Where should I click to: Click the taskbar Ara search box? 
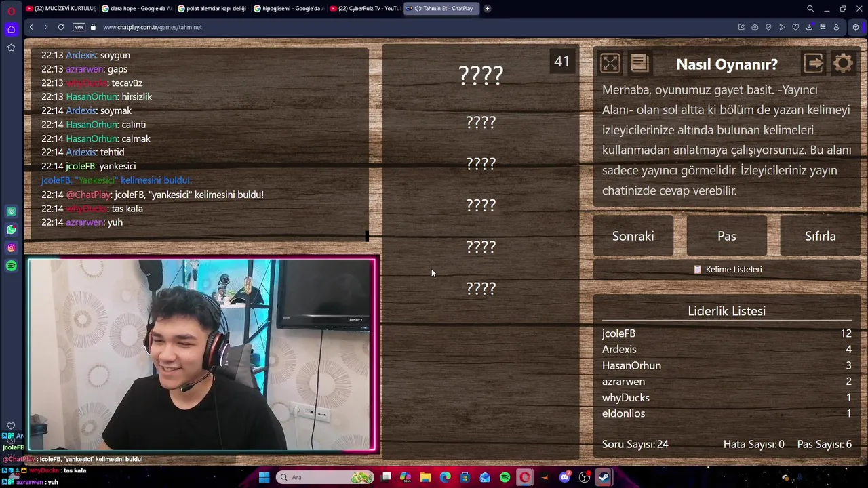click(325, 477)
